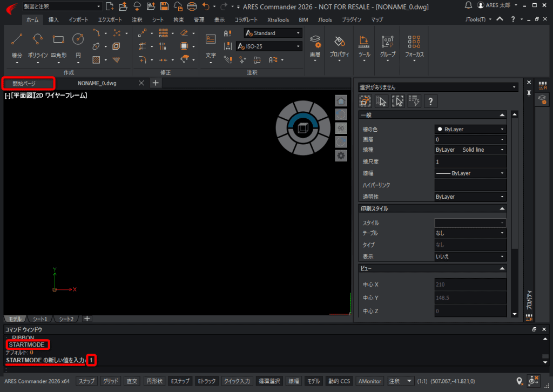The image size is (553, 392).
Task: Open the 製図と注釈 workspace dropdown
Action: (x=62, y=6)
